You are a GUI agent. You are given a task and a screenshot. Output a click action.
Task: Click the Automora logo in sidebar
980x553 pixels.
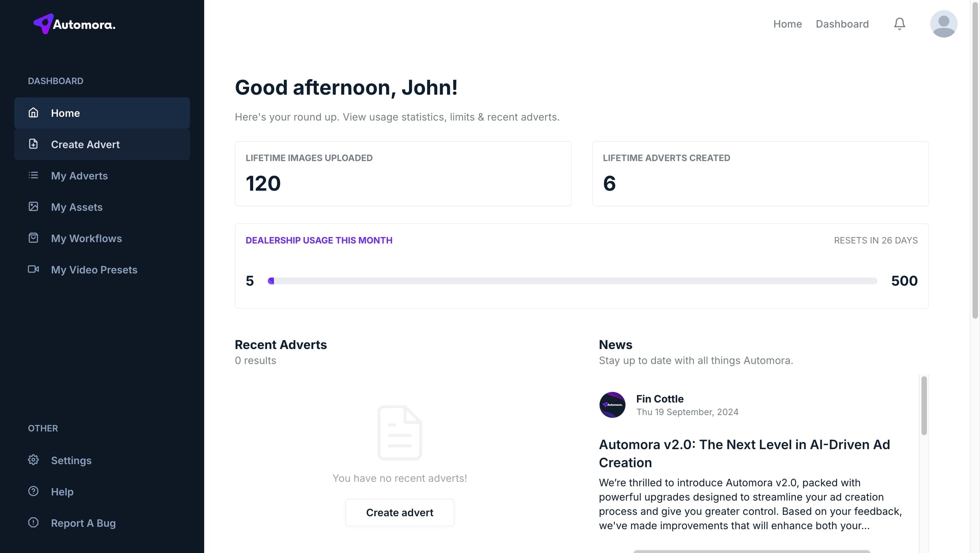point(75,24)
